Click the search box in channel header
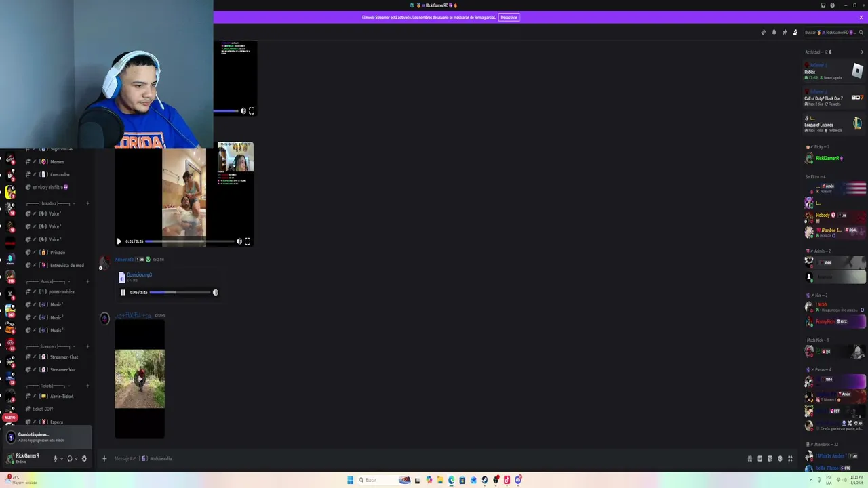Image resolution: width=868 pixels, height=488 pixels. (x=833, y=32)
